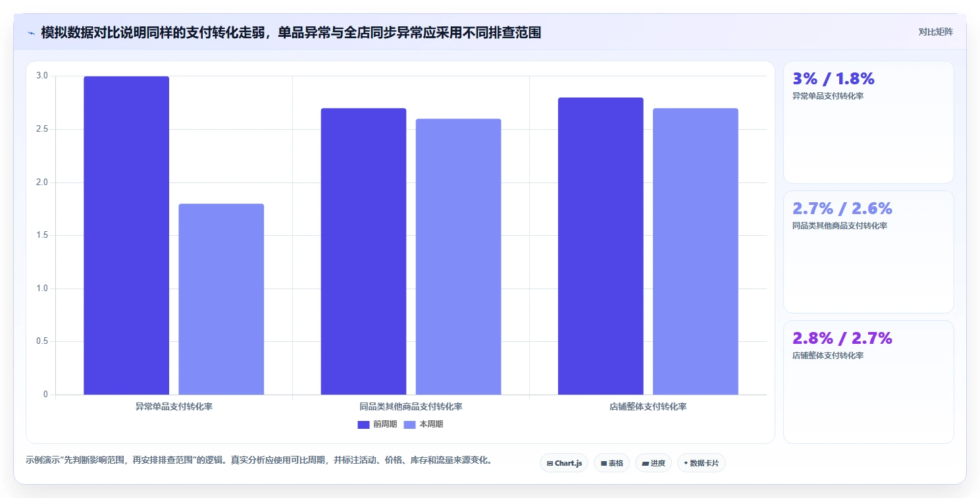Click the 本周期 bar for 店铺整体支付转化率
980x498 pixels.
696,251
